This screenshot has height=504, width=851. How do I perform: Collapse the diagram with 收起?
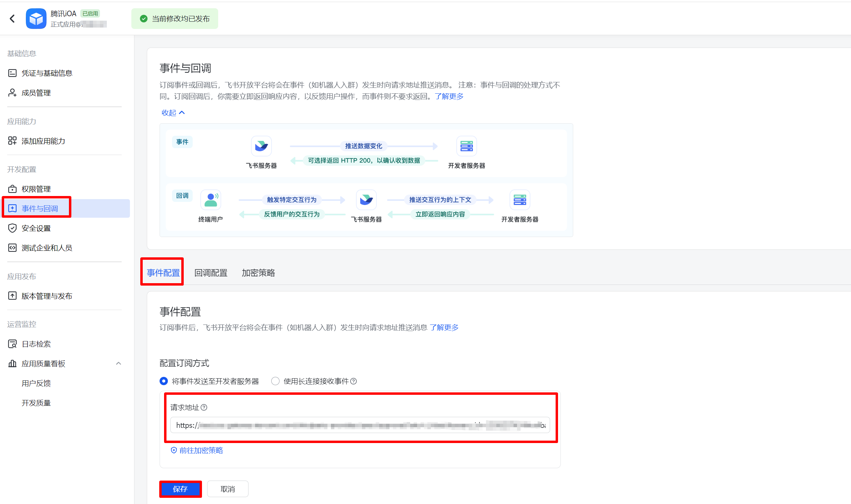point(173,113)
